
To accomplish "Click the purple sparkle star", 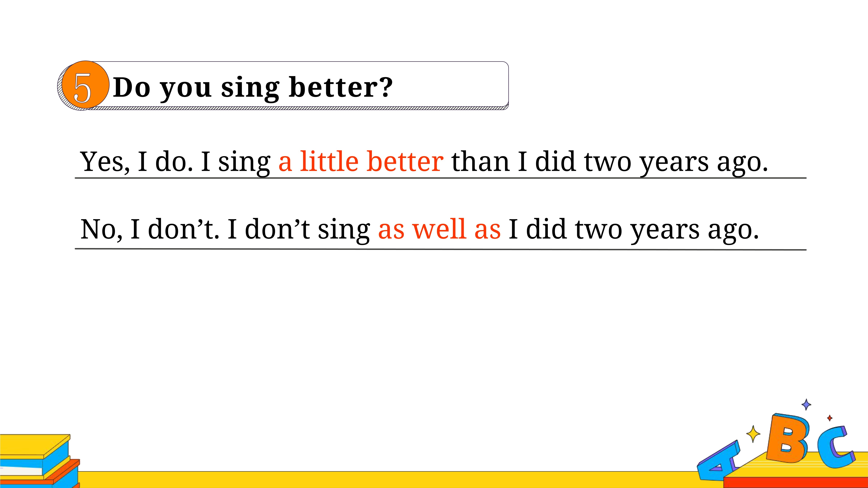I will 806,404.
